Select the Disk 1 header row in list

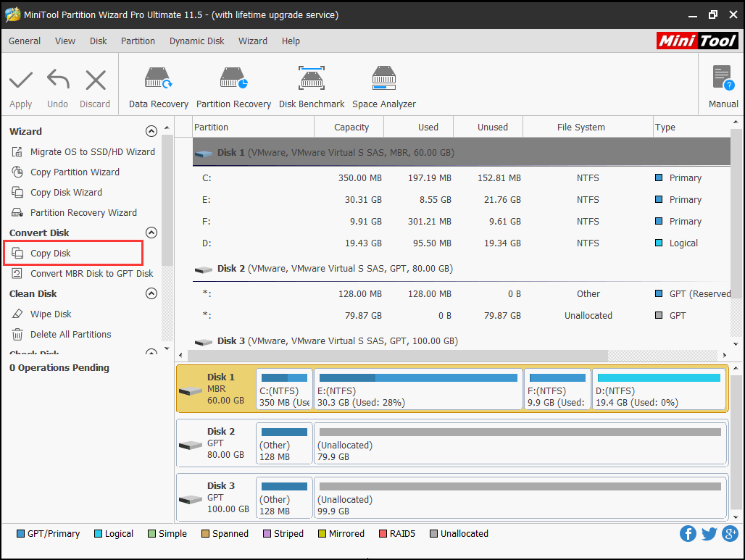click(x=462, y=152)
